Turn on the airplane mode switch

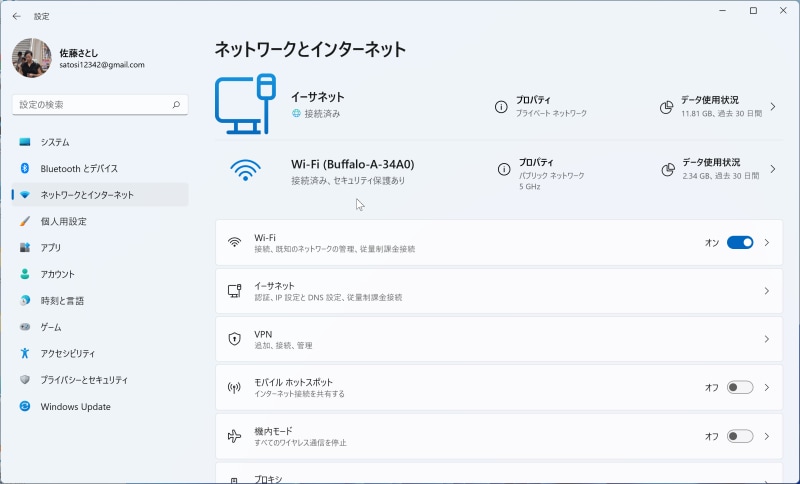click(x=739, y=436)
